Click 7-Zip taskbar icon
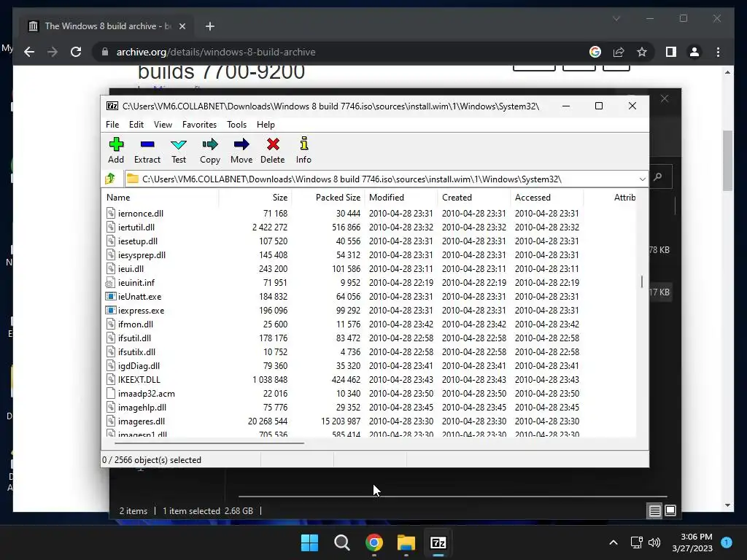The height and width of the screenshot is (560, 747). [438, 542]
